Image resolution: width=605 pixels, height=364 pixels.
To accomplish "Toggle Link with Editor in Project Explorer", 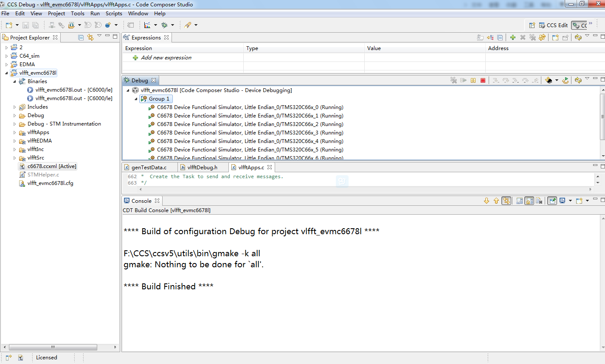I will click(90, 37).
